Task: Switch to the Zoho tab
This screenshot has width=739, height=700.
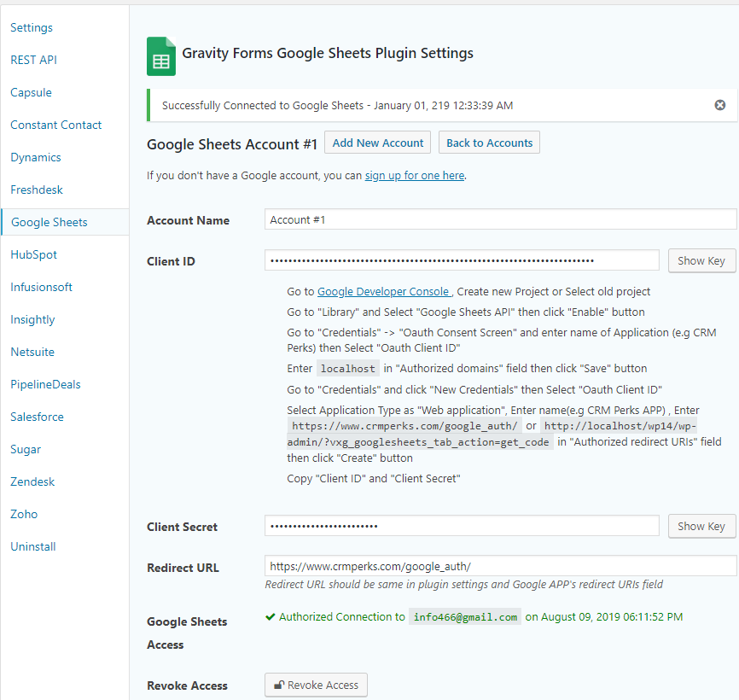Action: pyautogui.click(x=24, y=514)
